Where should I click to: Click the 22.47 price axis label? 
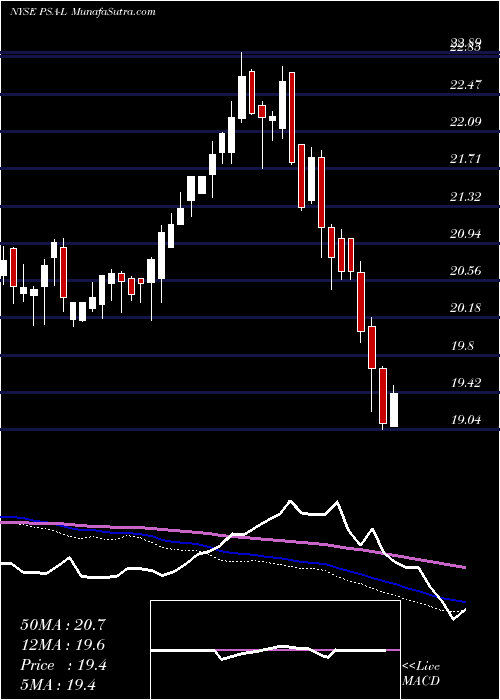466,85
